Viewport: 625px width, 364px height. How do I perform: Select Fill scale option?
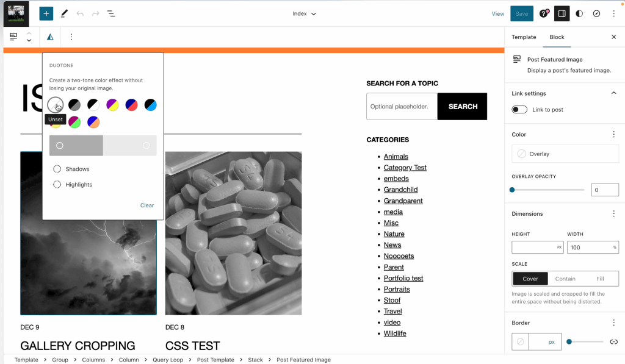tap(600, 279)
